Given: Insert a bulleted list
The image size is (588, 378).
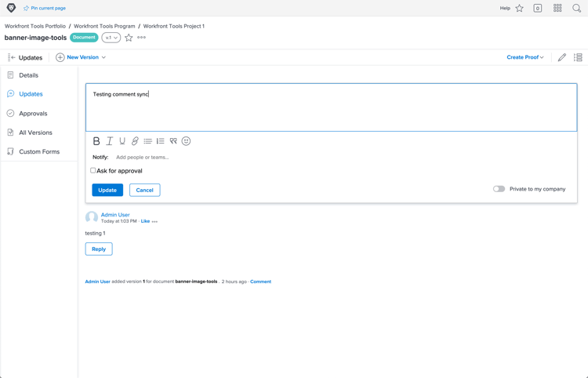Looking at the screenshot, I should pos(147,141).
